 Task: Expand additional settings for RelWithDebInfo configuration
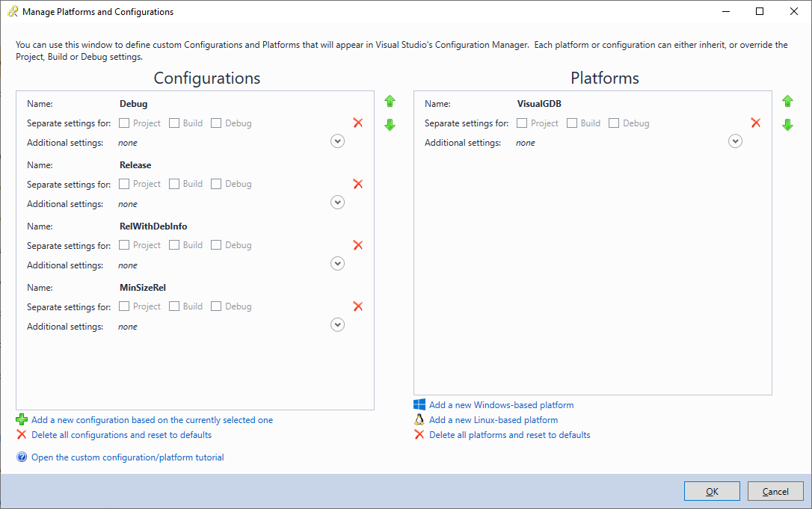tap(338, 263)
